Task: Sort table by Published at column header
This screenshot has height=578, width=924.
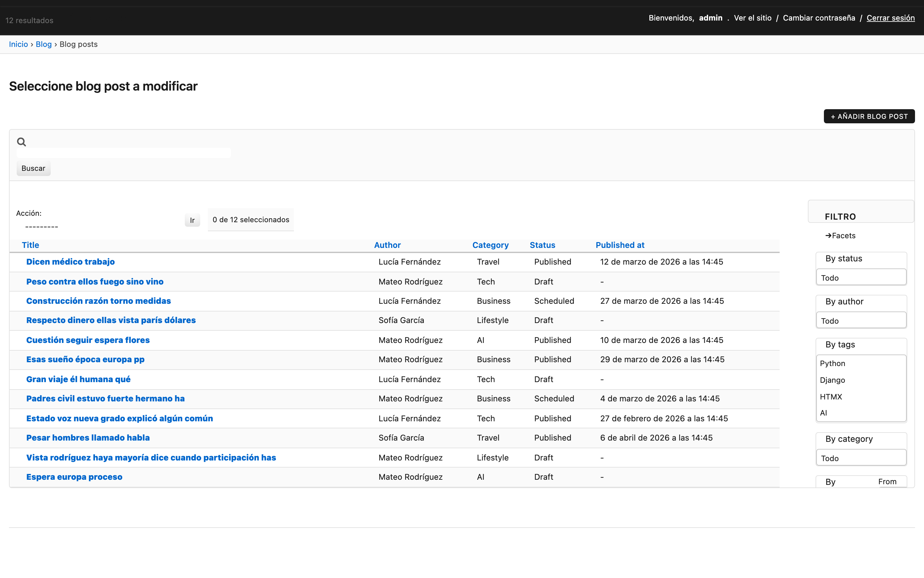Action: click(x=620, y=245)
